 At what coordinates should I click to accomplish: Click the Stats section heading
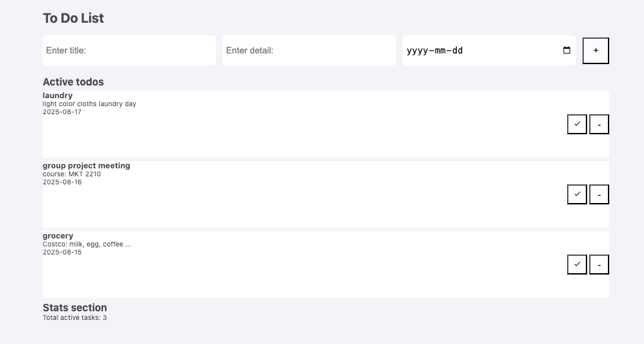[75, 308]
